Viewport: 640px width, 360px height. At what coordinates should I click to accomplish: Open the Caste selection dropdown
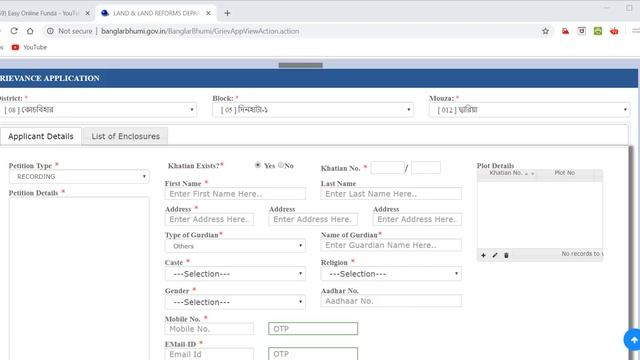click(x=235, y=274)
